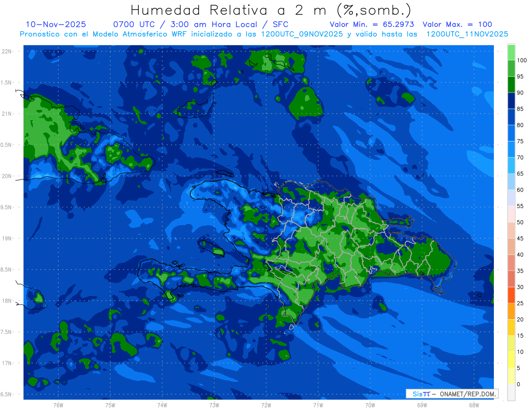This screenshot has width=532, height=411.
Task: Click the longitude axis label "68W"
Action: [474, 405]
